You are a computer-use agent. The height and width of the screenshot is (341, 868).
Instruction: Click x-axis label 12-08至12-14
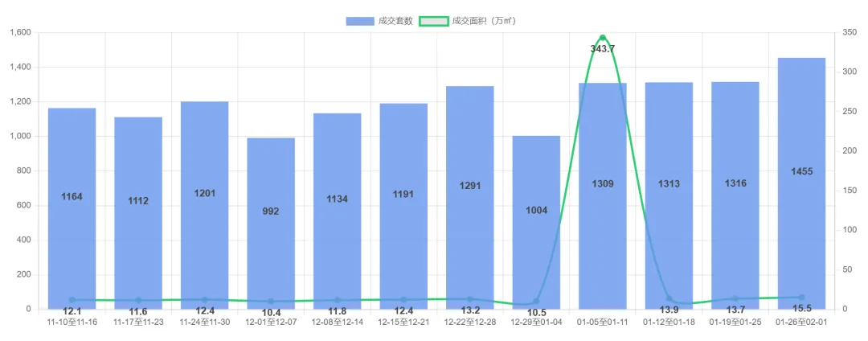[x=338, y=323]
